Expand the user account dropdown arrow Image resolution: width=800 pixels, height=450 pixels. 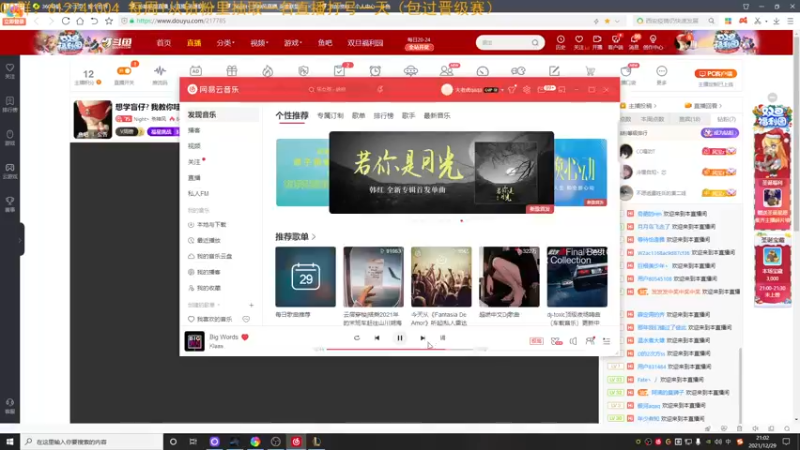(502, 90)
